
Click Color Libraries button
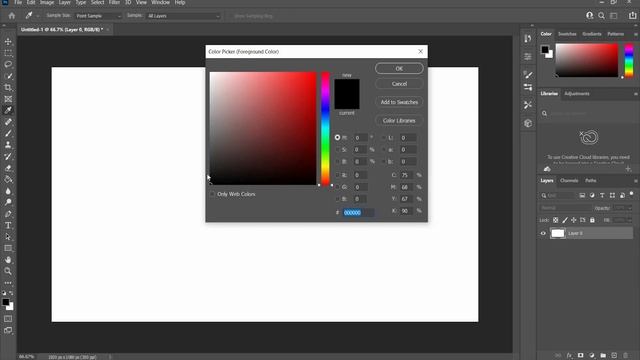399,120
